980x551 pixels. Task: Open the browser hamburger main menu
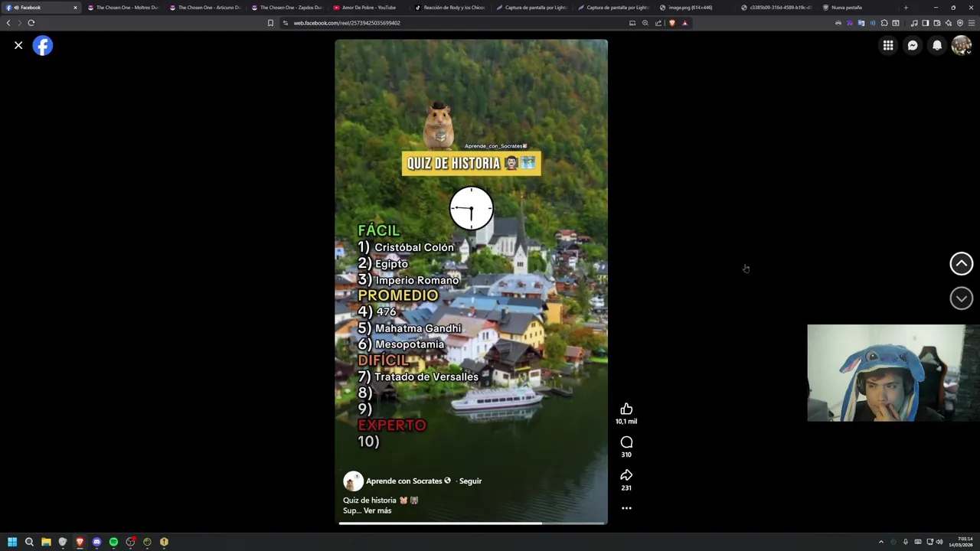[x=972, y=23]
